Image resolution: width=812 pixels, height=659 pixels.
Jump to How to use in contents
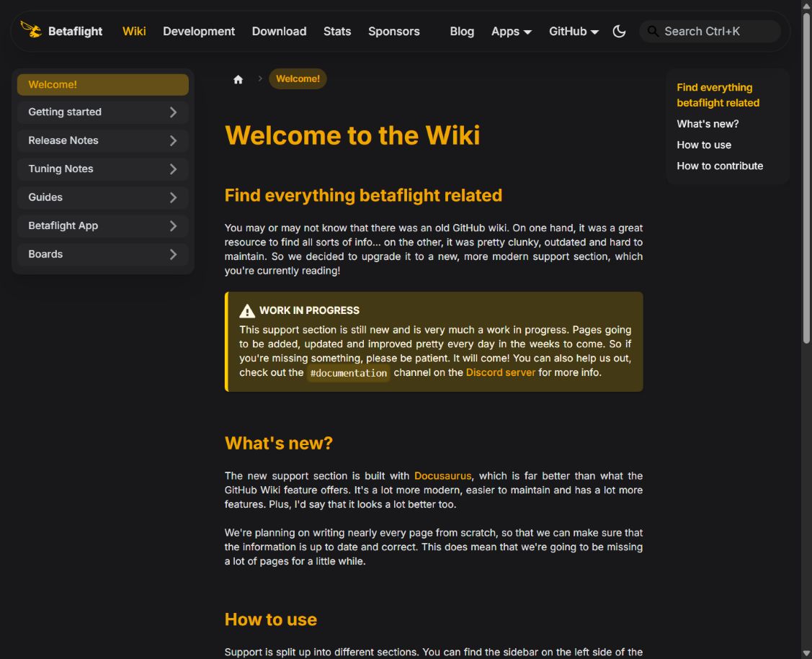click(704, 145)
